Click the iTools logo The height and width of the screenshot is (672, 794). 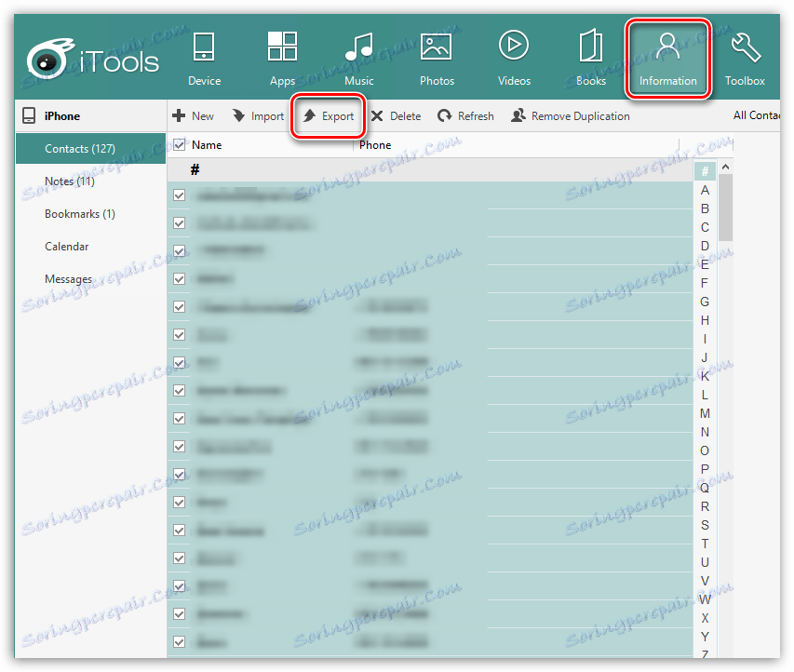point(93,60)
